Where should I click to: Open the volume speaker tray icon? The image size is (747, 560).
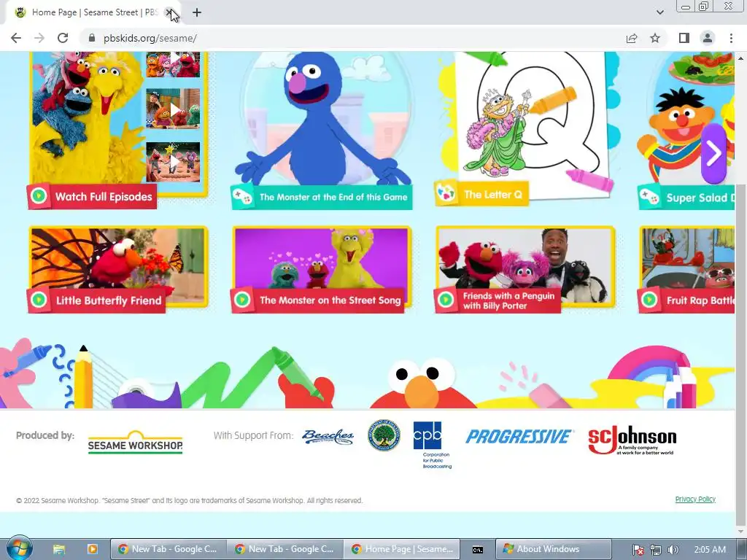(x=673, y=550)
